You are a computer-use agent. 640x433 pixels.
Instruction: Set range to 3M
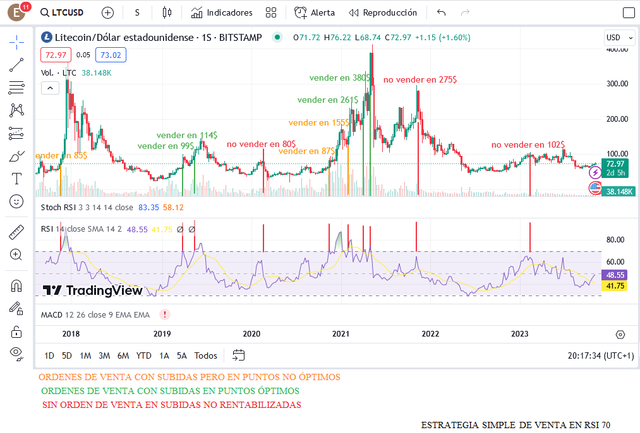pos(104,356)
